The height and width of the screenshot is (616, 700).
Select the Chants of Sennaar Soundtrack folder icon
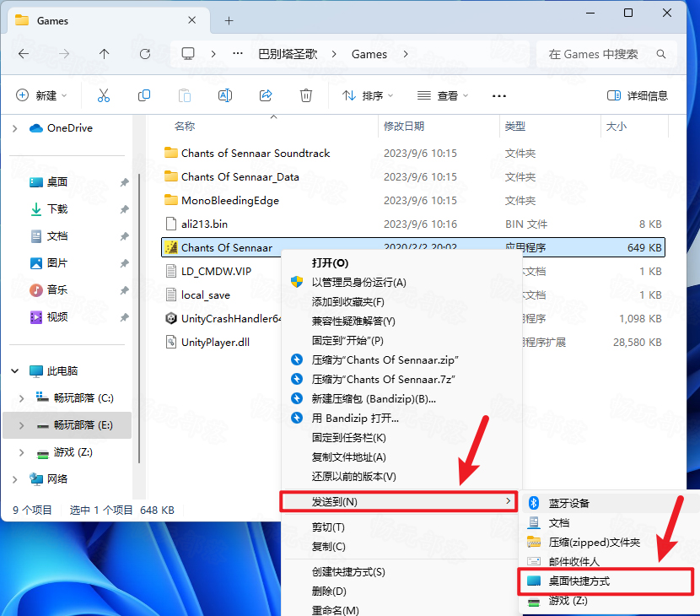click(171, 153)
